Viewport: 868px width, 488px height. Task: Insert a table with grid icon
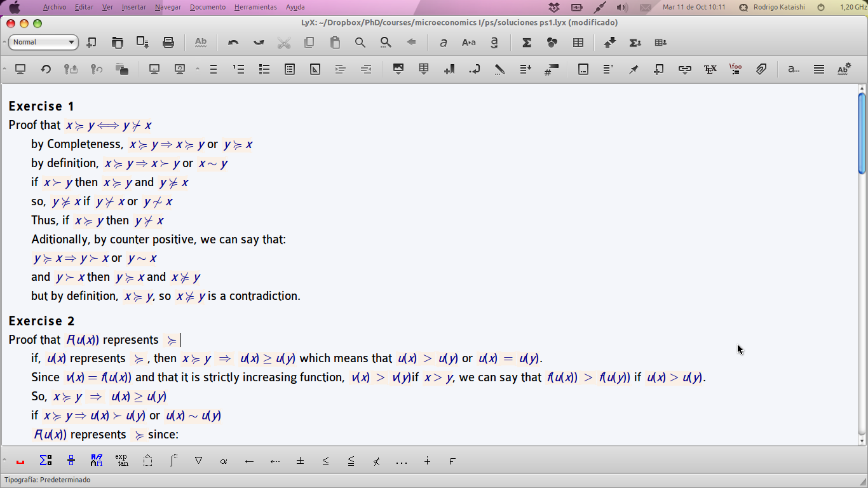tap(578, 43)
